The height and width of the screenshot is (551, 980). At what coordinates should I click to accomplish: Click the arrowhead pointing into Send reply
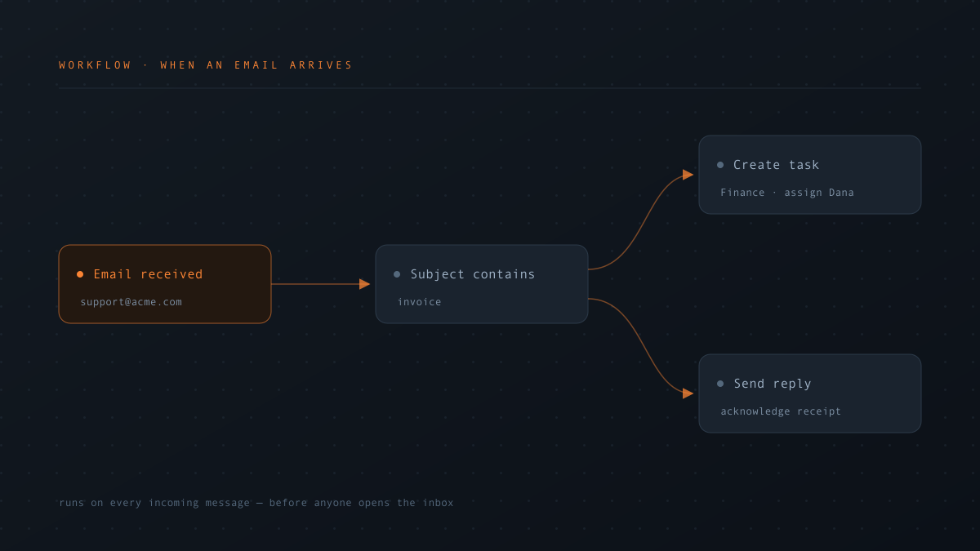(688, 393)
